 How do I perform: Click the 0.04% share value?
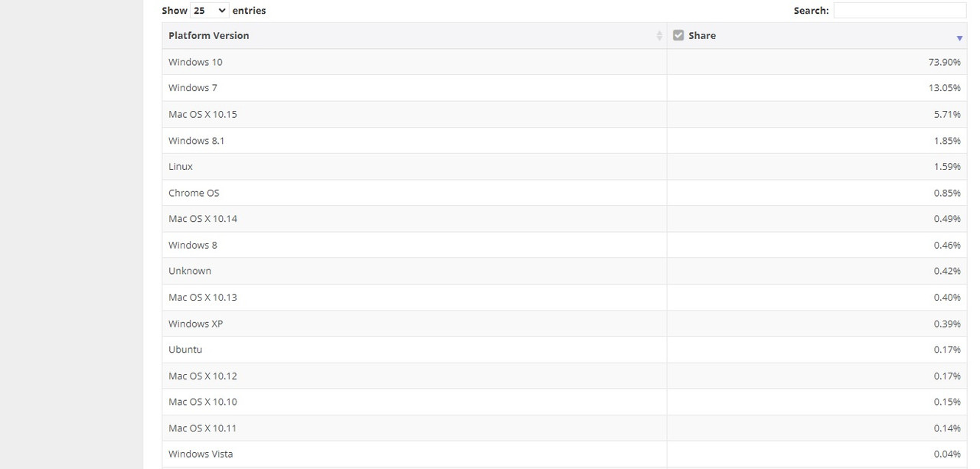pyautogui.click(x=947, y=454)
